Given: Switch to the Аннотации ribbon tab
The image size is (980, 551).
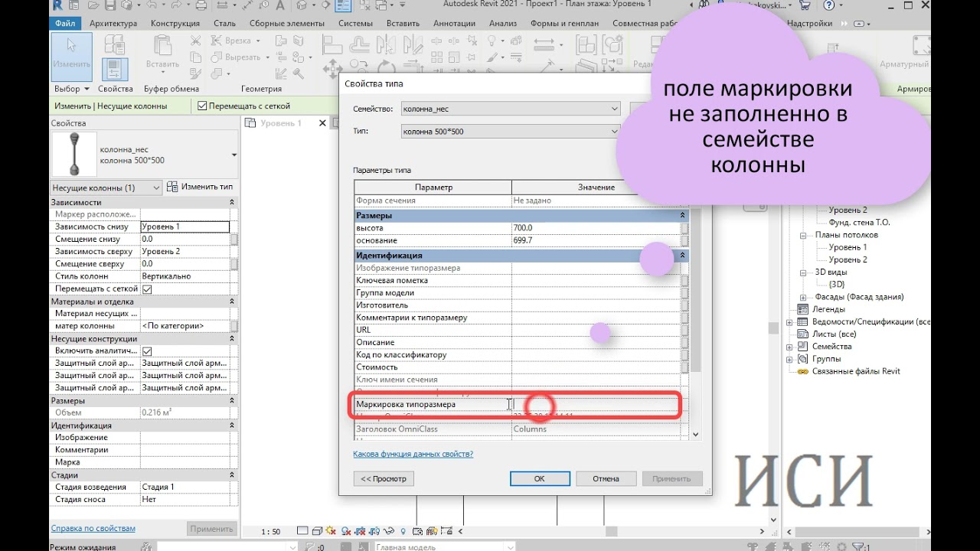Looking at the screenshot, I should pos(454,24).
